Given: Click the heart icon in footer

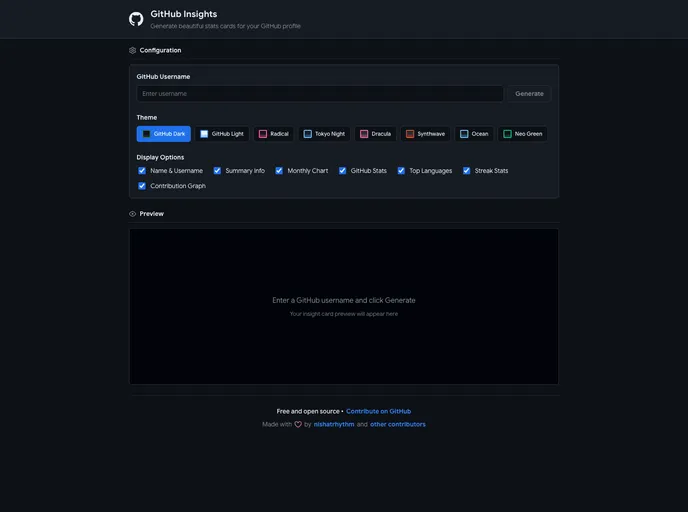Looking at the screenshot, I should point(298,424).
